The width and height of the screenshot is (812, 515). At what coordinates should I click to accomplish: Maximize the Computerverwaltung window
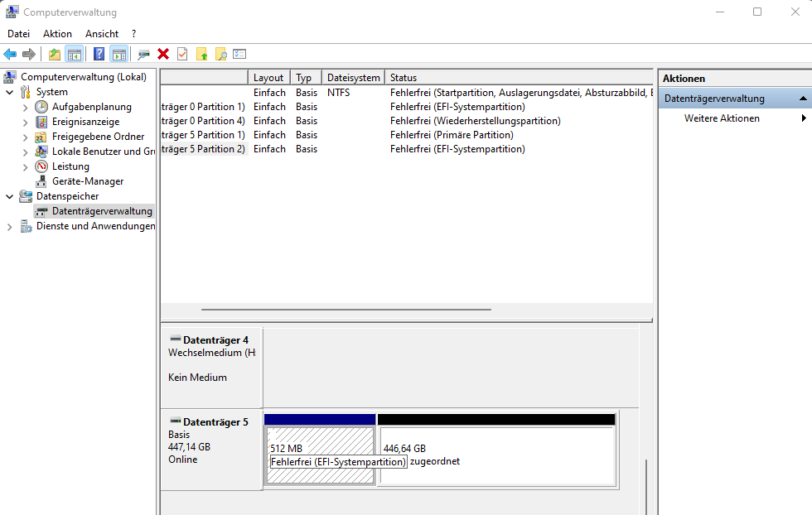tap(757, 12)
